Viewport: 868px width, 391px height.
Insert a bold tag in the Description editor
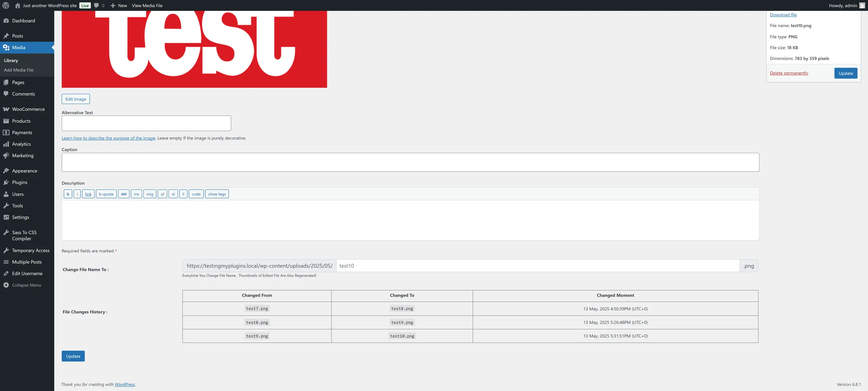(x=67, y=194)
